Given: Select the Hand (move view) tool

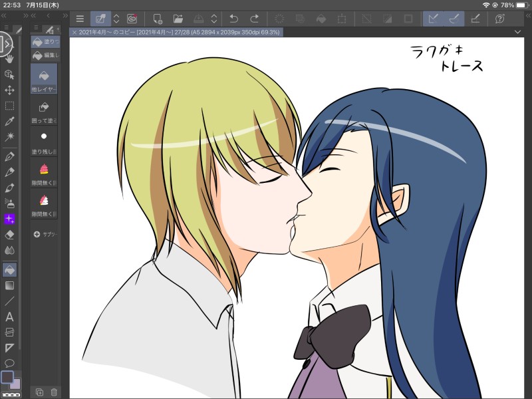Looking at the screenshot, I should pos(9,59).
